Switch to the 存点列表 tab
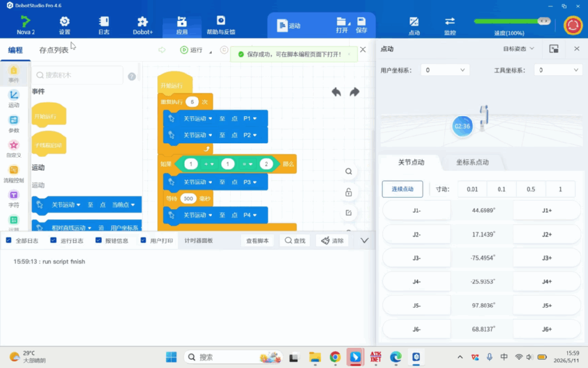 point(53,50)
